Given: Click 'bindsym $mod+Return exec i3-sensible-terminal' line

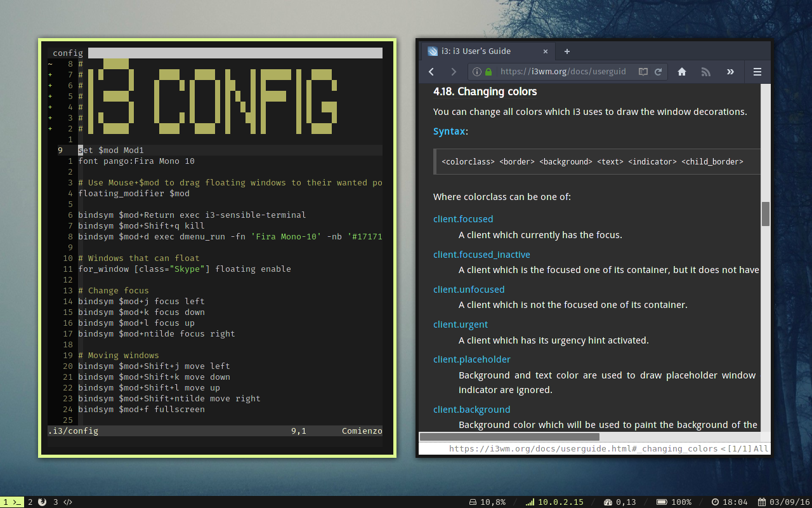Looking at the screenshot, I should click(x=192, y=215).
